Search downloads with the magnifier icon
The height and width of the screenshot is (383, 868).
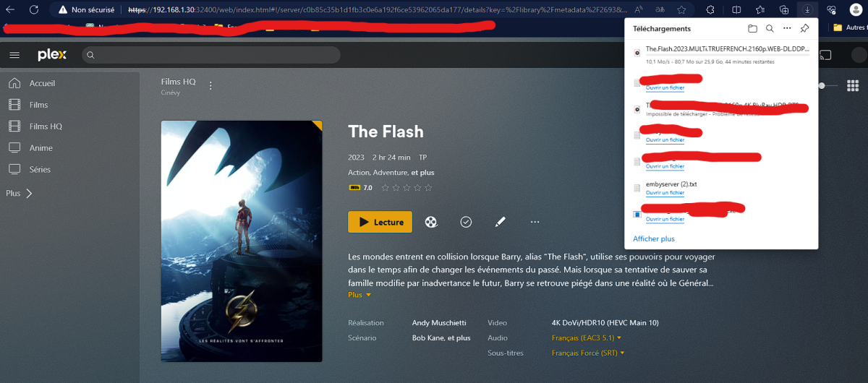click(770, 29)
